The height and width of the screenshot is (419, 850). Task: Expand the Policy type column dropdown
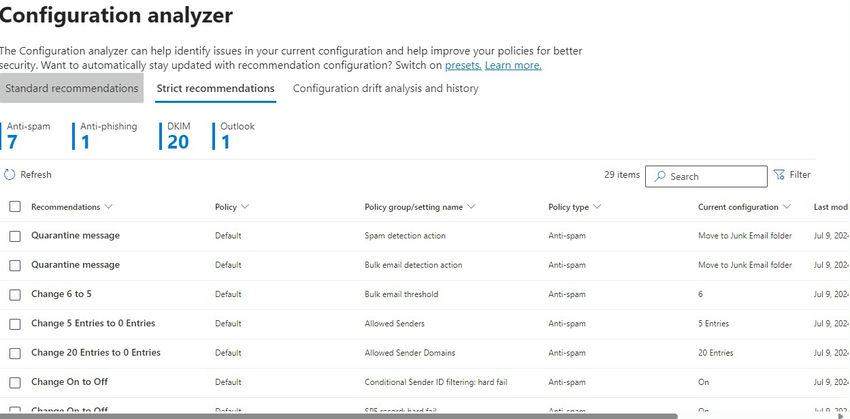coord(597,207)
